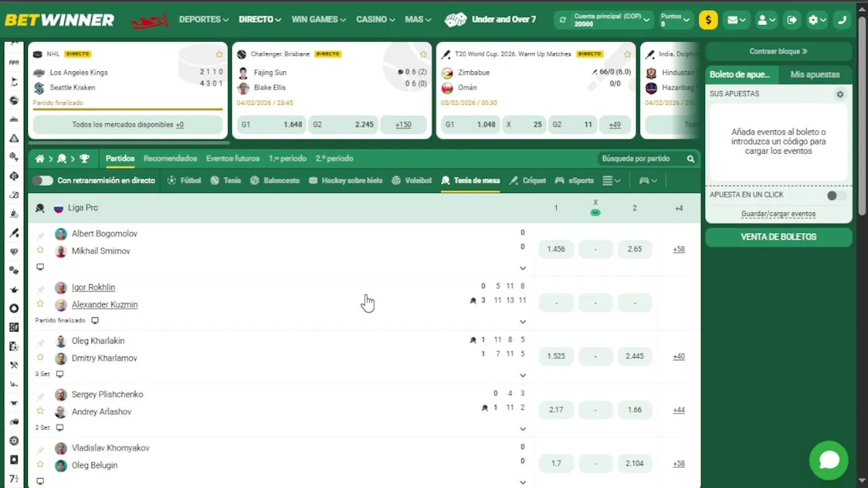Open the Under and Over 7 dice game

pyautogui.click(x=490, y=20)
